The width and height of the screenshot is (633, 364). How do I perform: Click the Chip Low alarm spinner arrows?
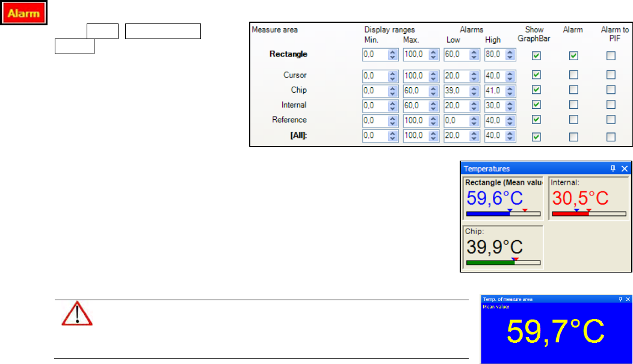[474, 90]
